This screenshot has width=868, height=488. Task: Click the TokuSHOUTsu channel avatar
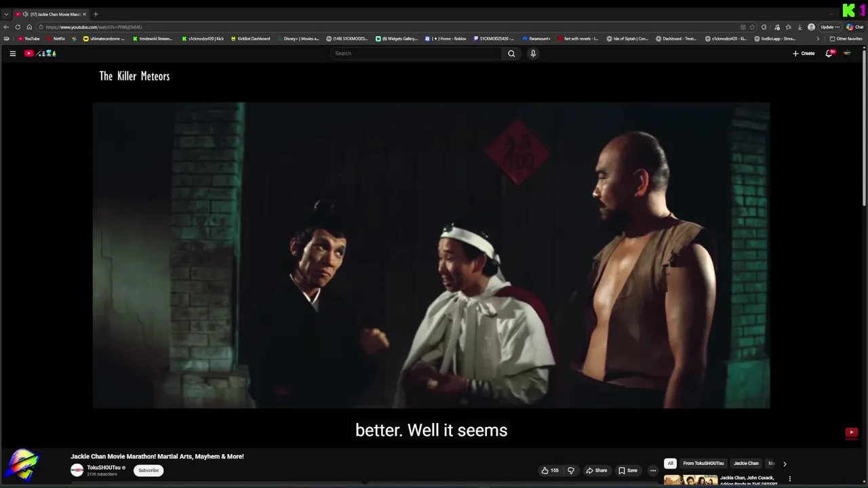(77, 470)
